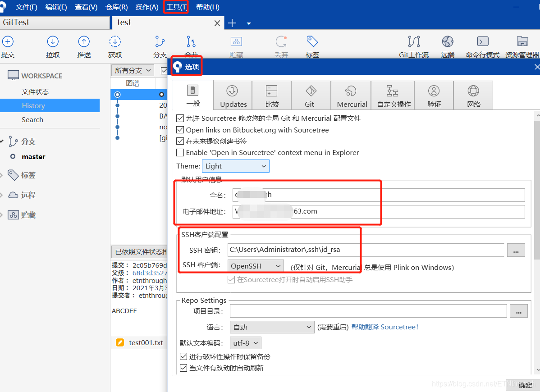Browse for project directory (项目目录) button

click(519, 311)
